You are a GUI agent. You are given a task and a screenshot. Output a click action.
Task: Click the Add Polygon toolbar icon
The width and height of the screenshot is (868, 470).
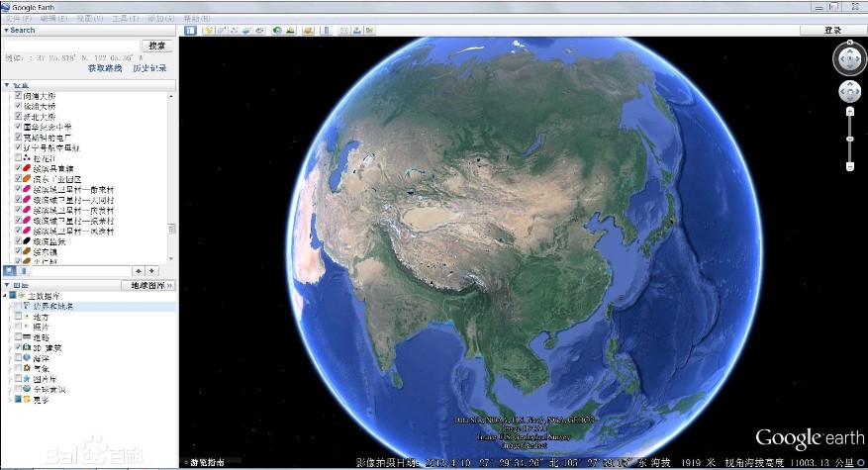[222, 31]
